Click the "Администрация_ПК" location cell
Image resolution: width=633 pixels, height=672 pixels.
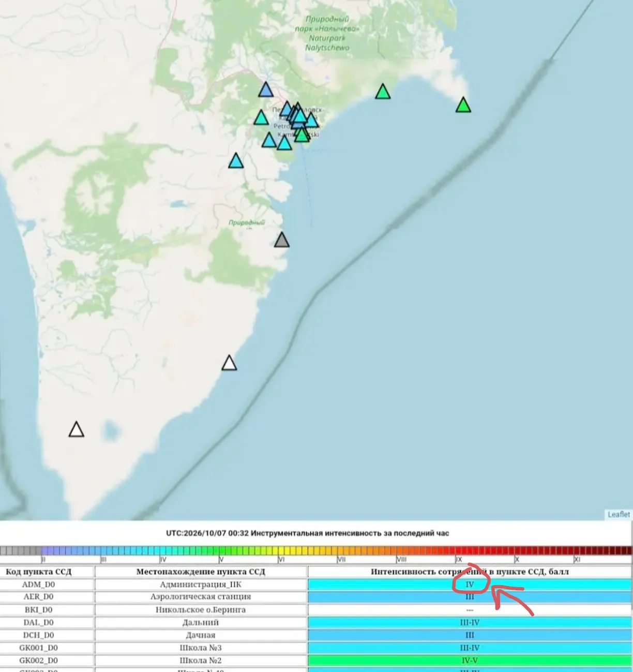click(201, 585)
